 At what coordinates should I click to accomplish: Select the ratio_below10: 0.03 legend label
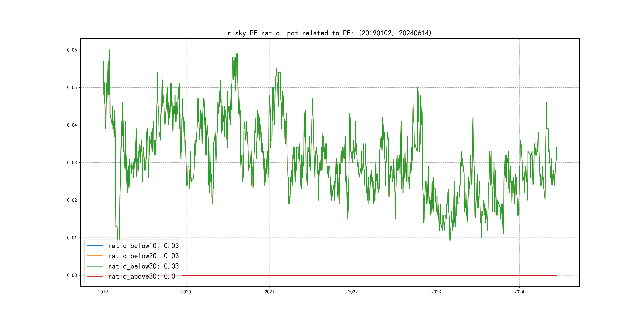[x=143, y=246]
